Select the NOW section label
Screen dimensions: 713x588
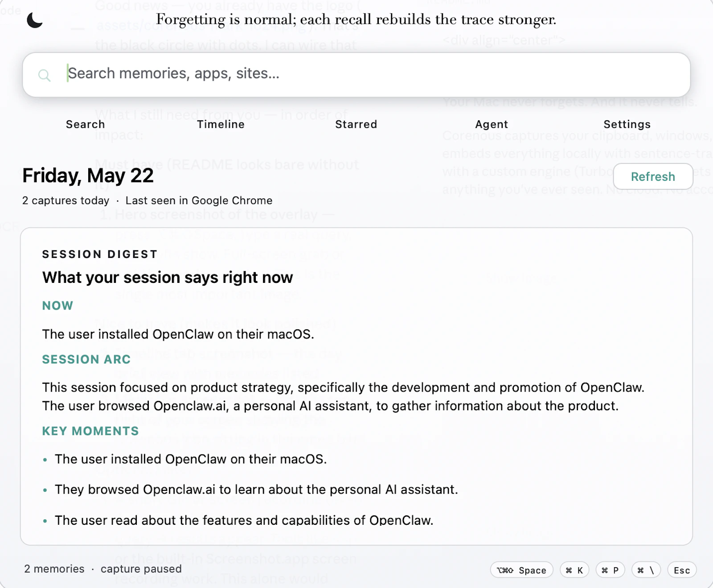tap(57, 306)
